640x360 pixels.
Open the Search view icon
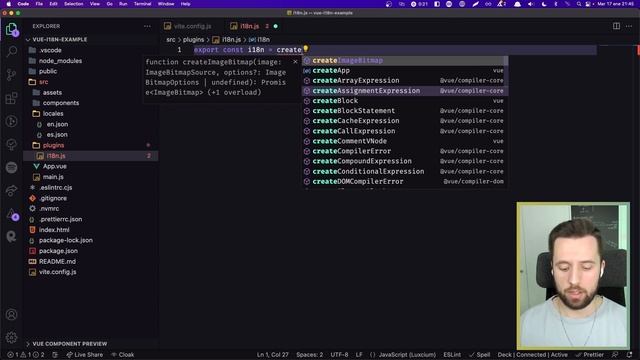[11, 51]
